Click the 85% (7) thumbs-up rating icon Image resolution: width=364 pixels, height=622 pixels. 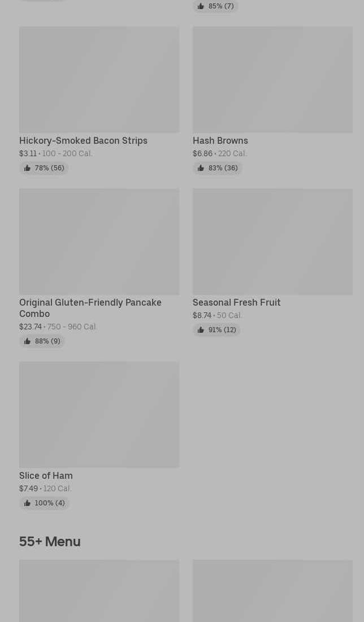tap(201, 6)
